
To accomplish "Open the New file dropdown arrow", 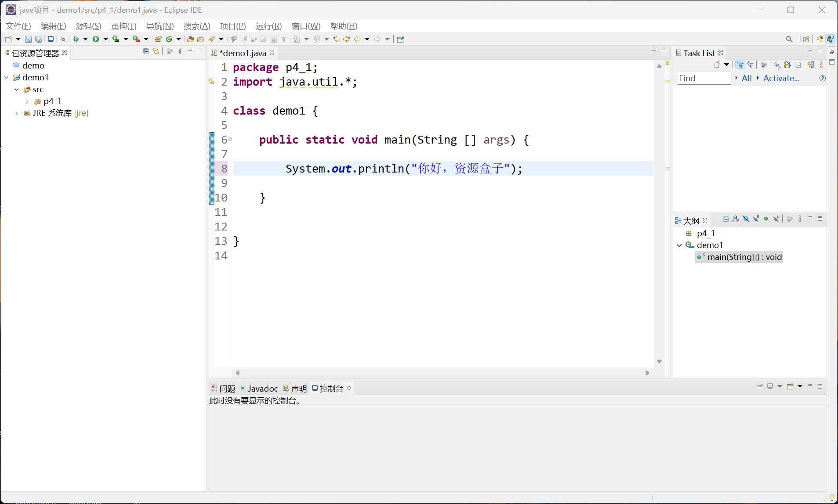I will (18, 39).
